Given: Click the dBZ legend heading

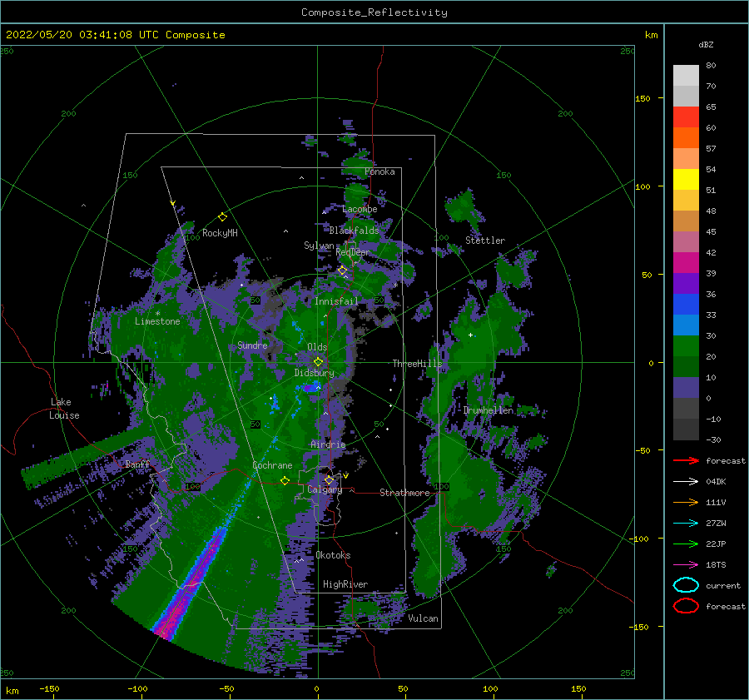Looking at the screenshot, I should [x=706, y=44].
